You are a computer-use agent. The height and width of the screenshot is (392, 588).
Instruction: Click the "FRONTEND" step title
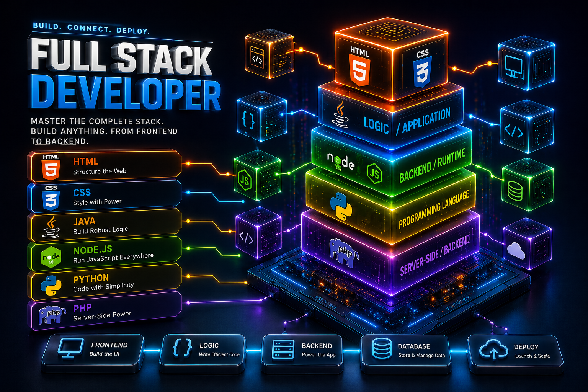tap(109, 345)
